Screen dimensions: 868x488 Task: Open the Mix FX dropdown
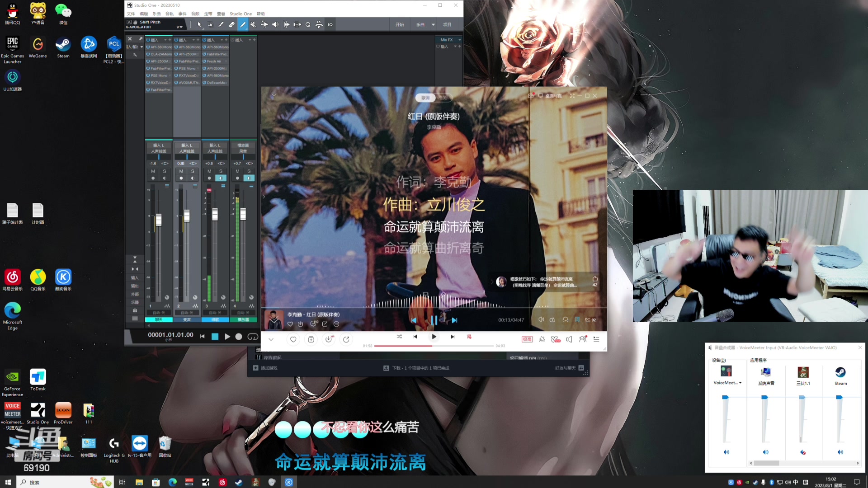460,40
